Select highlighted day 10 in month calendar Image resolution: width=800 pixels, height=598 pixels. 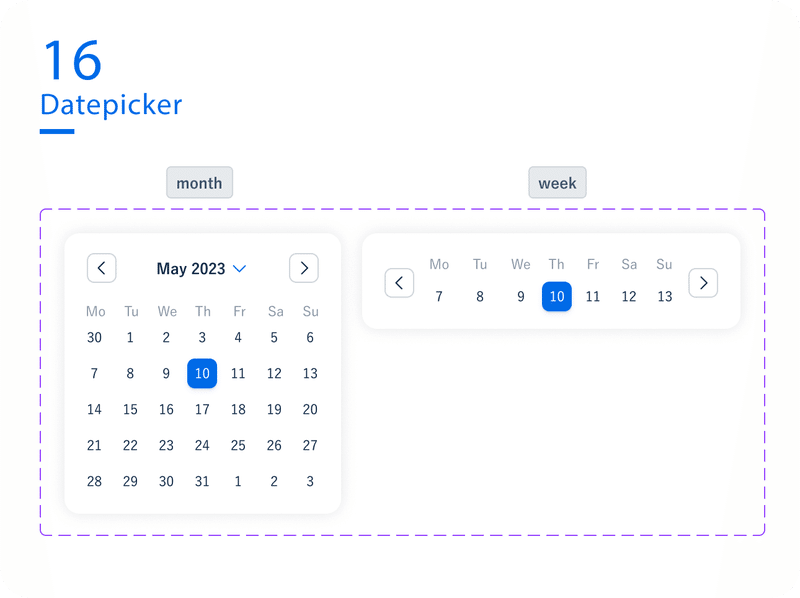point(202,373)
